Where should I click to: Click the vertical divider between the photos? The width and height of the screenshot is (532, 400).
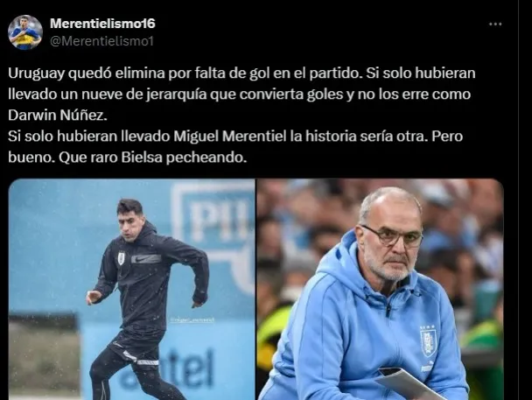tap(255, 290)
